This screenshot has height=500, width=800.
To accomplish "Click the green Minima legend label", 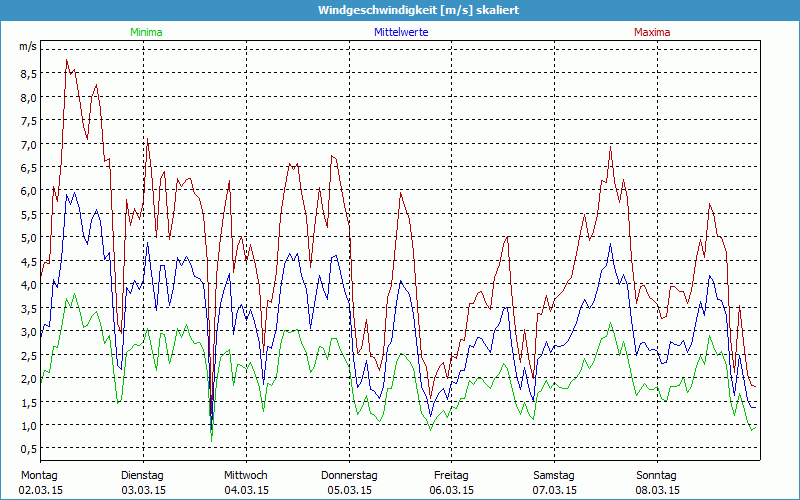I will tap(146, 32).
